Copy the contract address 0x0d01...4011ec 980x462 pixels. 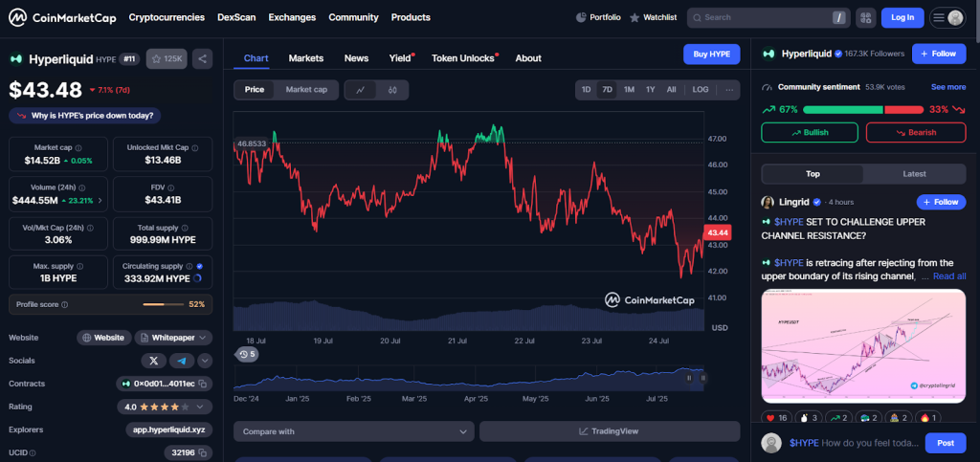tap(202, 384)
